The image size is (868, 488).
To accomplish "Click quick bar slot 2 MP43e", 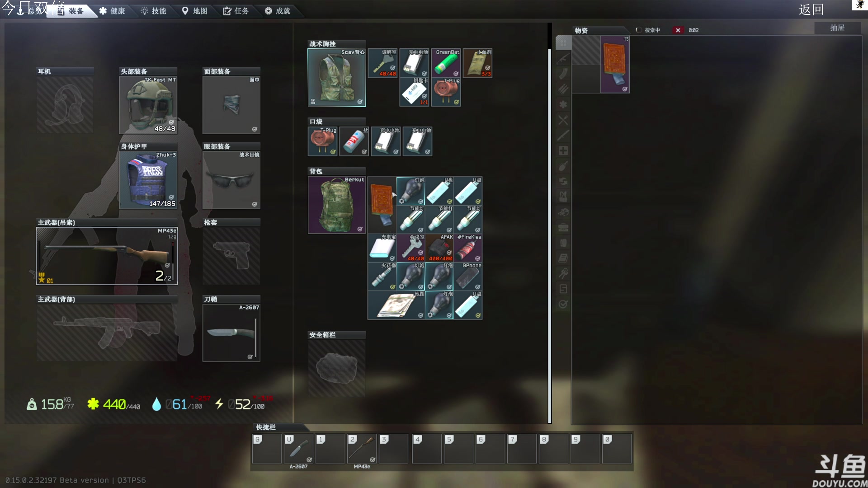I will tap(362, 448).
